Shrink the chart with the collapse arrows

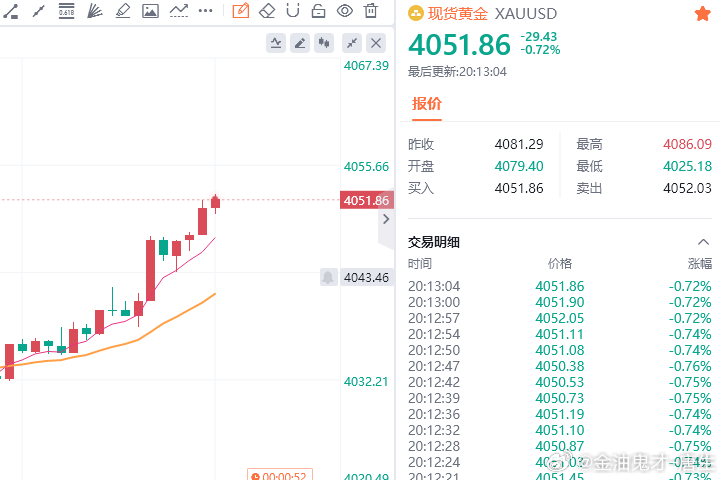coord(352,43)
